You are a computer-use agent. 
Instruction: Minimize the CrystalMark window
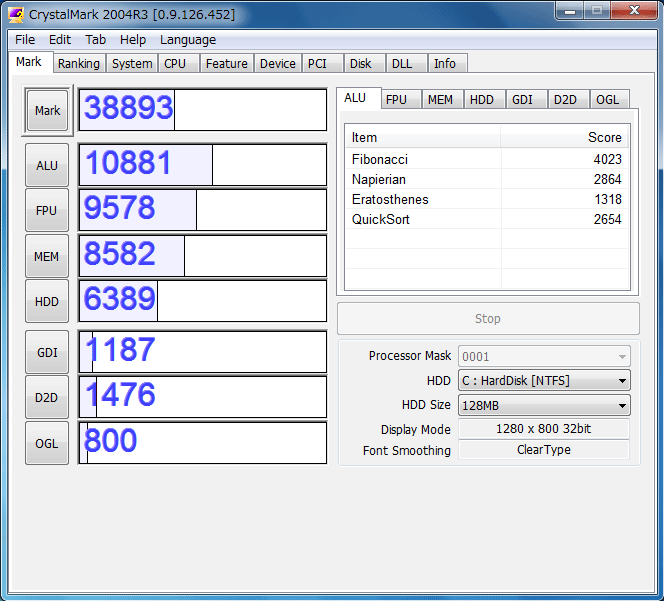coord(570,11)
